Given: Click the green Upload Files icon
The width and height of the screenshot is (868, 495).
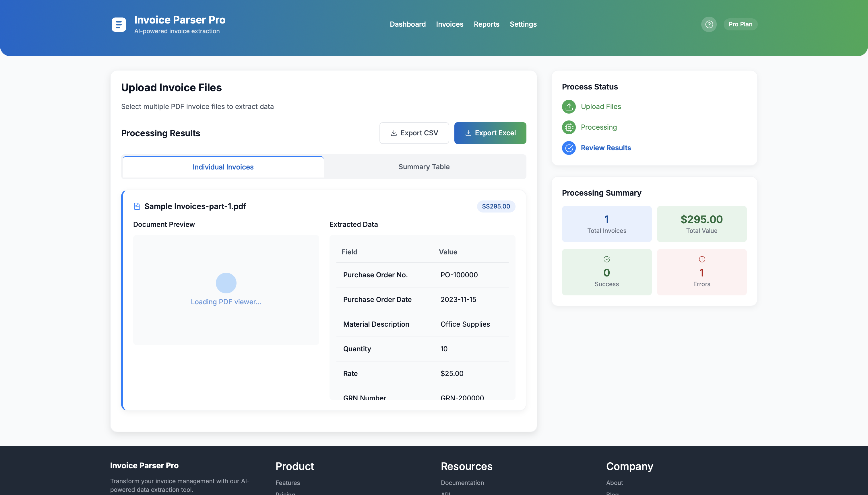Looking at the screenshot, I should (x=569, y=106).
